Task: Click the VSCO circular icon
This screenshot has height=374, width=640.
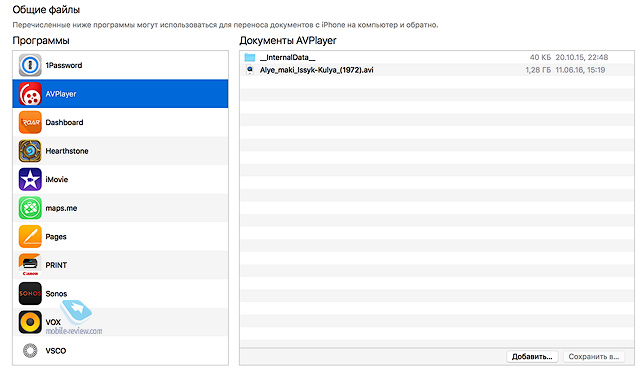Action: (30, 351)
